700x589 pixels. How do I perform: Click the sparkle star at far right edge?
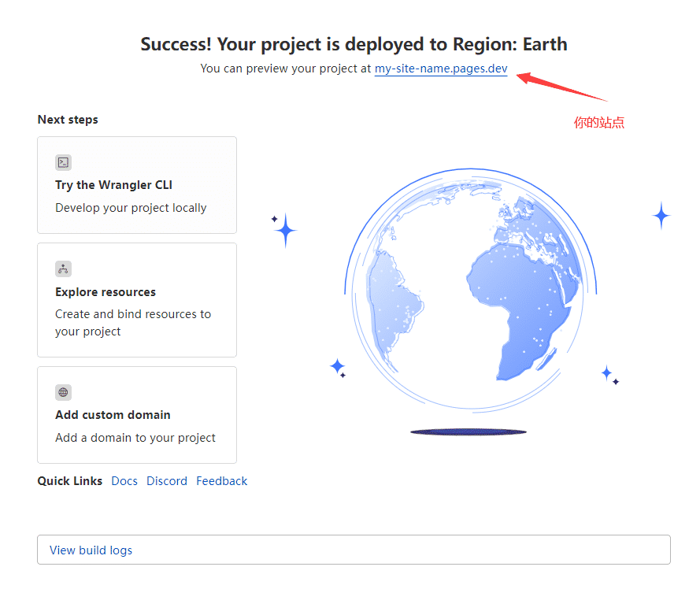[661, 215]
